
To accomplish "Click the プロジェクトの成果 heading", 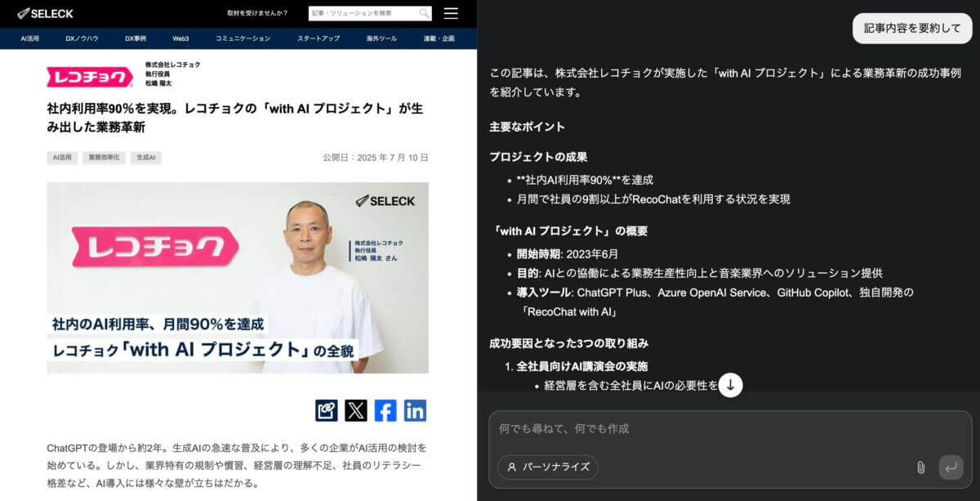I will click(538, 157).
